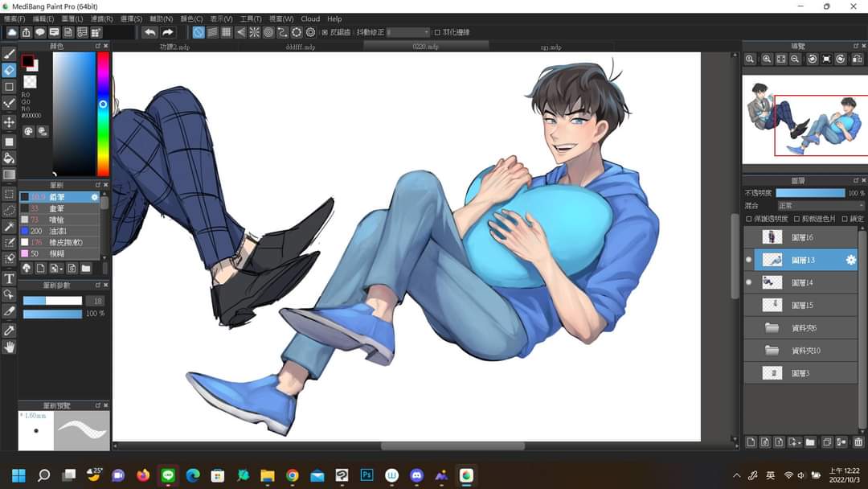Toggle feather edge checkbox in toolbar
Screen dimensions: 868x489
pyautogui.click(x=437, y=32)
